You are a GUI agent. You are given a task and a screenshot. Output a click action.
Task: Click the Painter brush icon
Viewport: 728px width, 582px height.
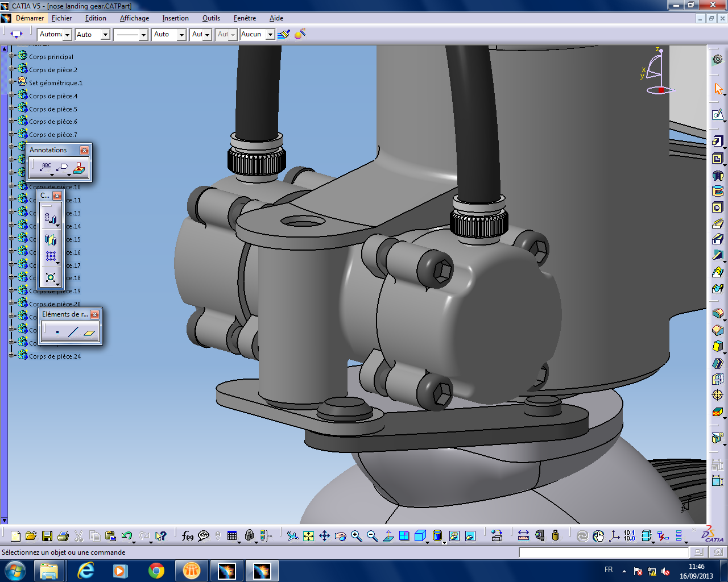click(x=283, y=34)
